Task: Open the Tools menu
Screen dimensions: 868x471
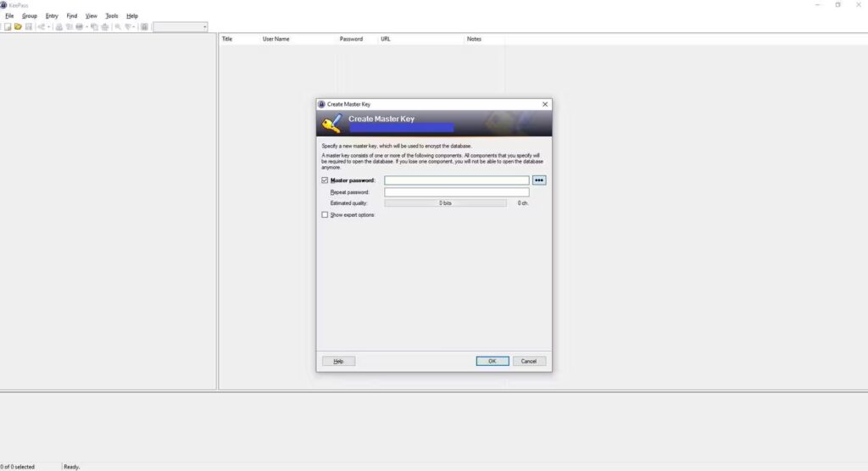Action: pyautogui.click(x=112, y=16)
